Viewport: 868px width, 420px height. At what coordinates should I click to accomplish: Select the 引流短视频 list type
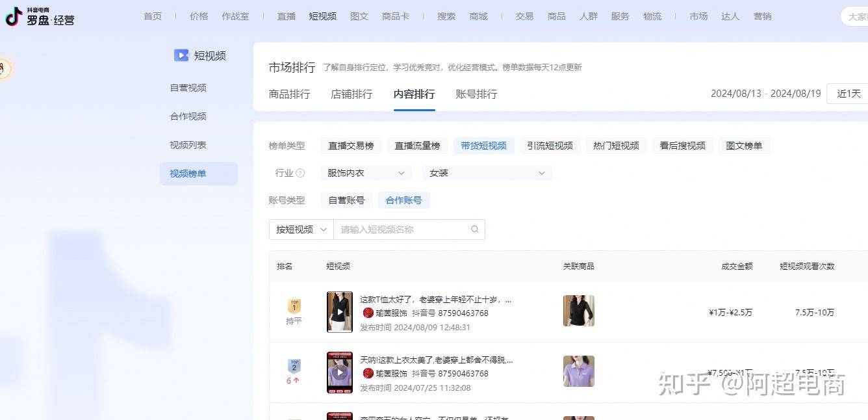pos(550,146)
